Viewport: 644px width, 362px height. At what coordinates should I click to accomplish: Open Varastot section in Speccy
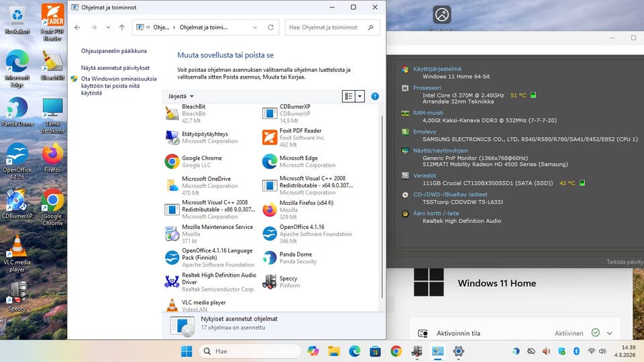(x=424, y=176)
